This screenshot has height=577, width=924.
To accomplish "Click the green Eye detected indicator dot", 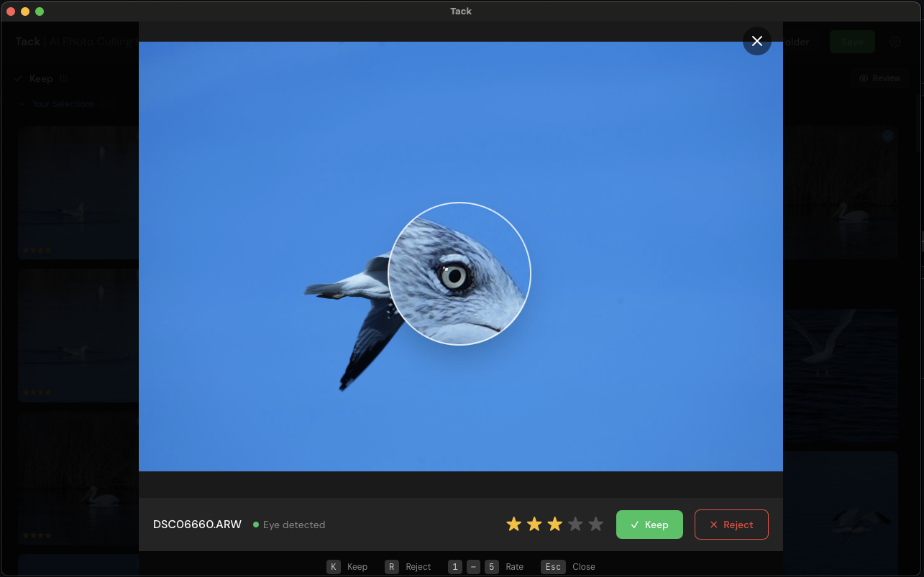I will tap(256, 525).
